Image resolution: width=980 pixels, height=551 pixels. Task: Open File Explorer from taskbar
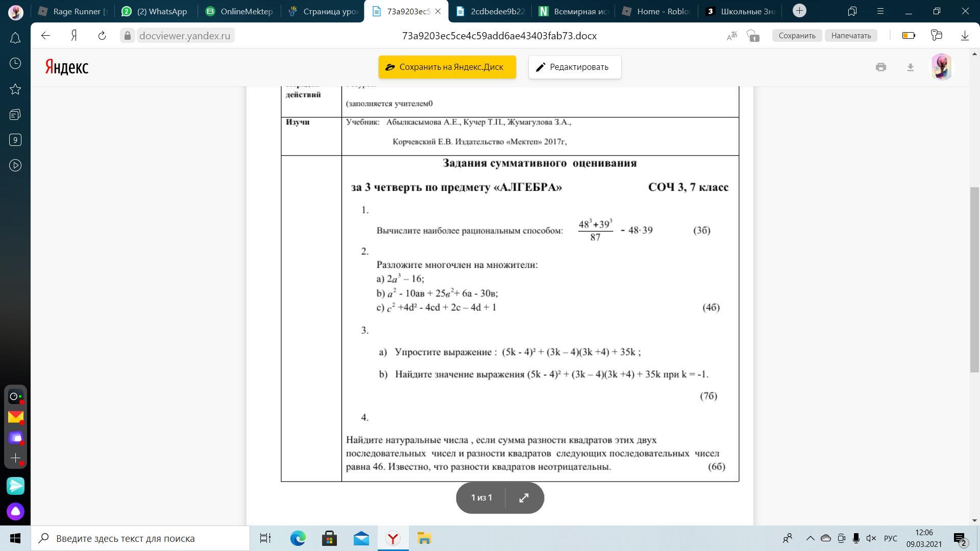(424, 538)
